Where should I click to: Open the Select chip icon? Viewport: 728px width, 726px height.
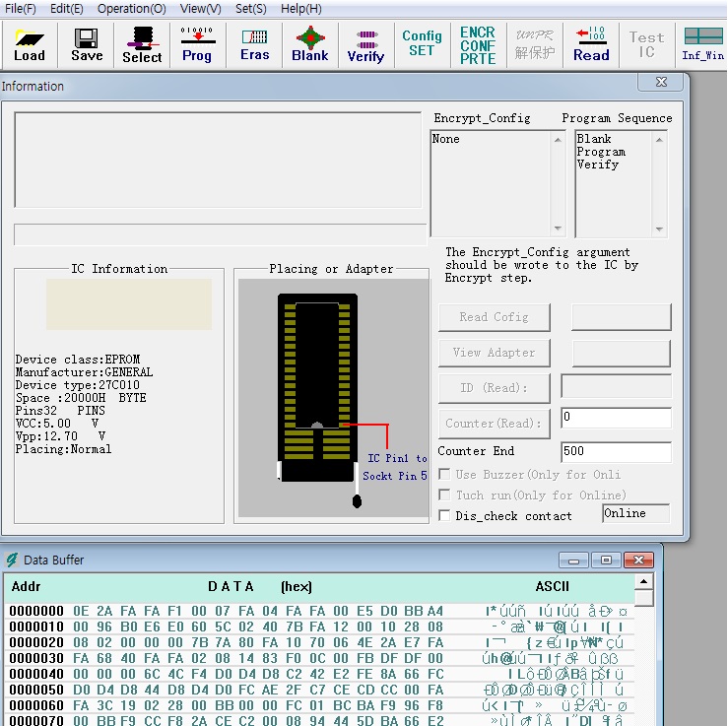tap(142, 45)
